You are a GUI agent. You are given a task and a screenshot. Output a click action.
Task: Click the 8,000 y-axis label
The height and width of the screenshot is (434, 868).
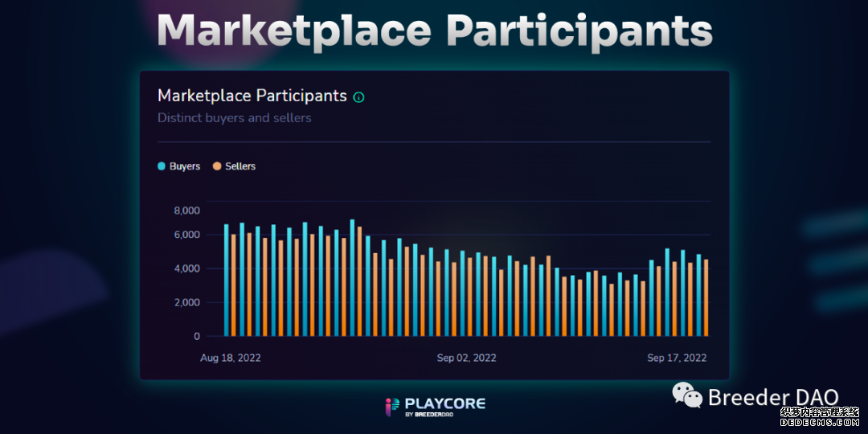[x=186, y=211]
